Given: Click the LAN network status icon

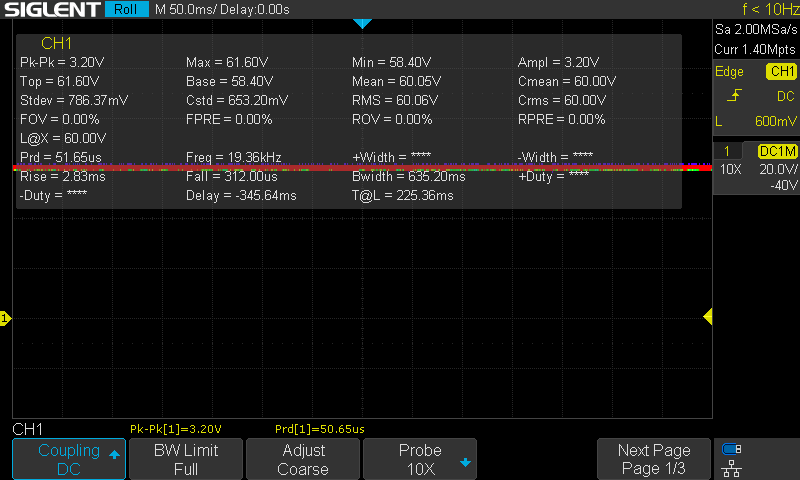Looking at the screenshot, I should click(732, 468).
